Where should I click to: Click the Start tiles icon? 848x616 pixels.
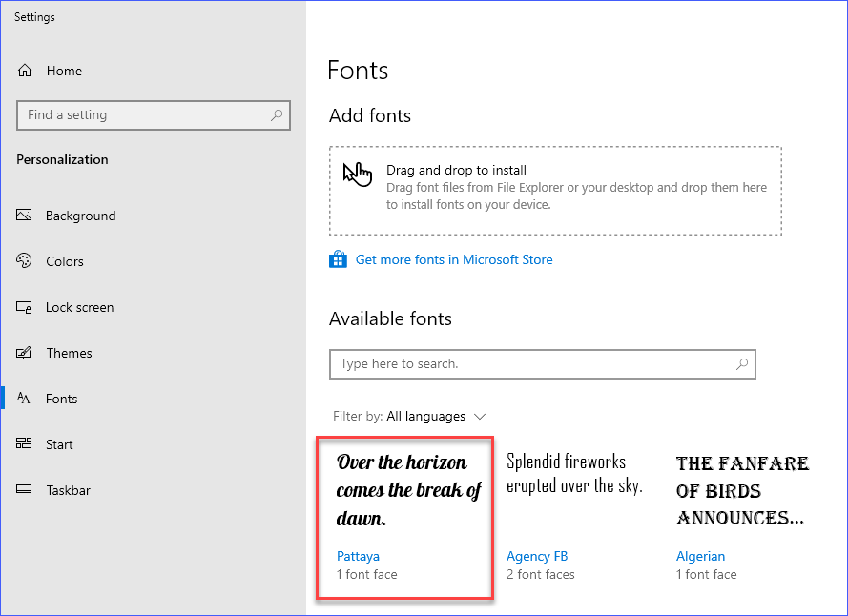click(x=24, y=444)
